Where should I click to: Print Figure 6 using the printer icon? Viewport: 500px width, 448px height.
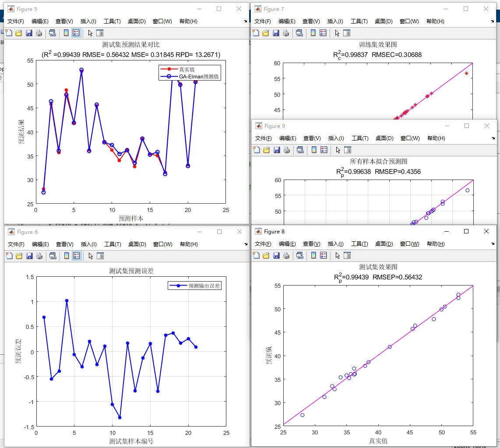39,256
